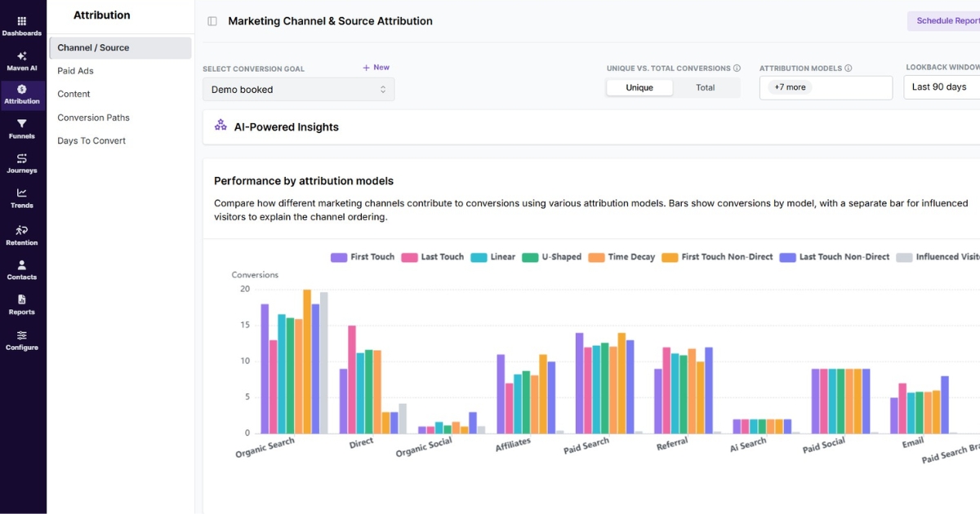Toggle Last Touch Non-Direct legend series
Screen dimensions: 980x514
coord(835,257)
